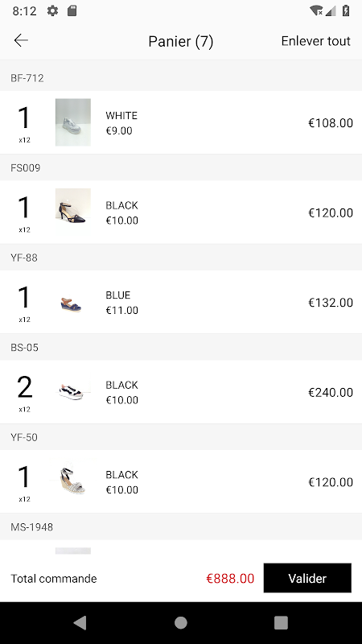Tap Android home circle button

click(180, 622)
